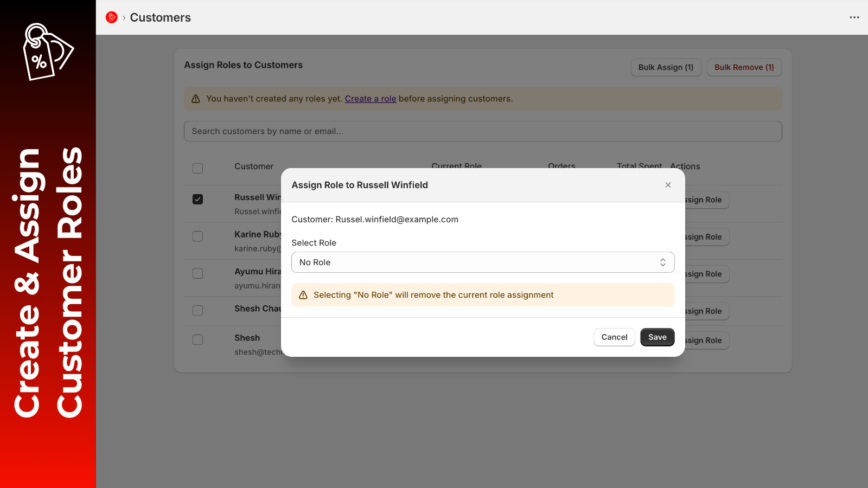Click the Customers breadcrumb title
868x488 pixels.
tap(161, 17)
